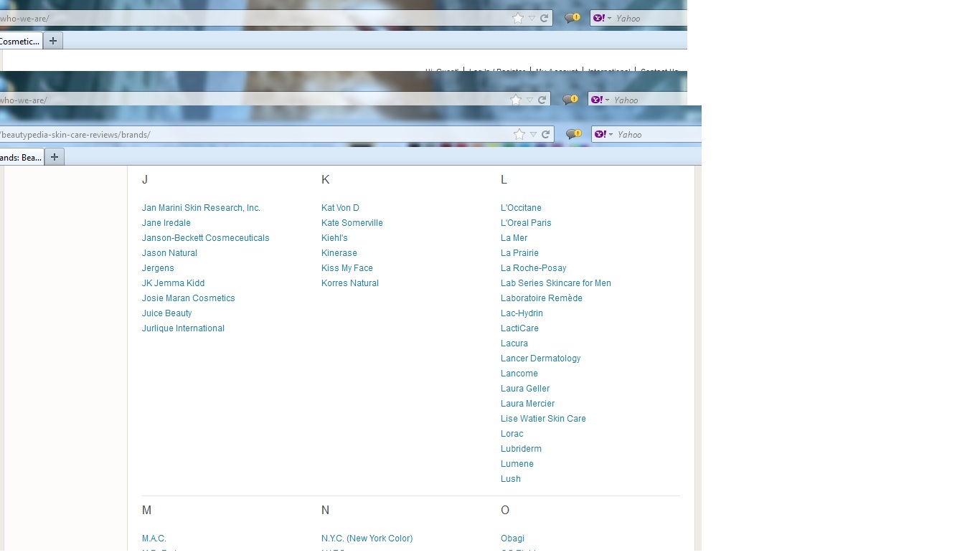This screenshot has height=555, width=980.
Task: Open the Laboratoire Remède link
Action: click(542, 298)
